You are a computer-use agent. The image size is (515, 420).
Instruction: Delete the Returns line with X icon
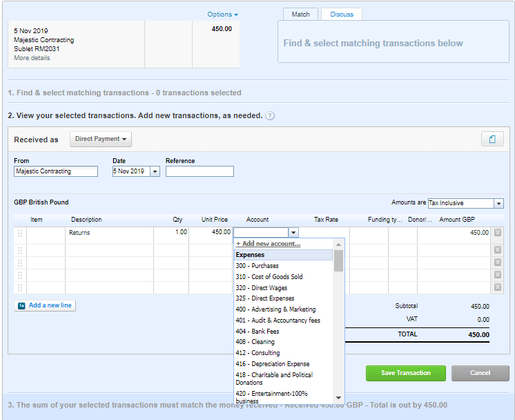pos(497,233)
